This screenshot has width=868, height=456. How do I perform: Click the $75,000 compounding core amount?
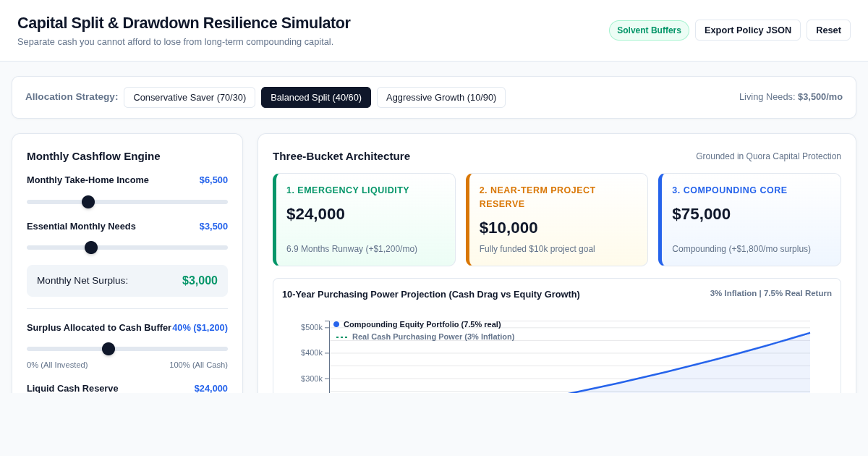tap(701, 214)
